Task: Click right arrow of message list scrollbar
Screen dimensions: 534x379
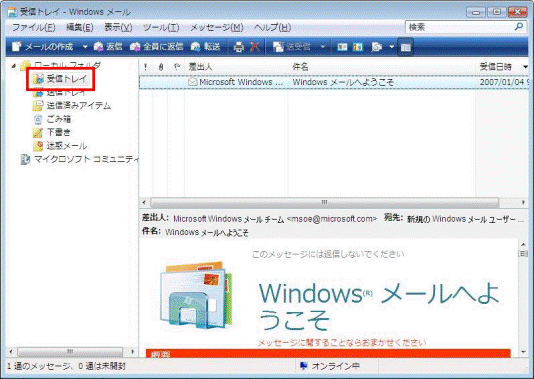Action: (x=523, y=202)
